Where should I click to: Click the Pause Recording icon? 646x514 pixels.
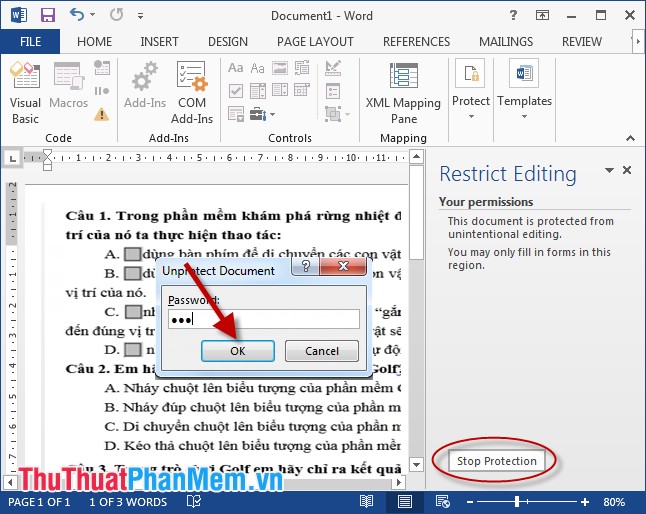point(102,91)
